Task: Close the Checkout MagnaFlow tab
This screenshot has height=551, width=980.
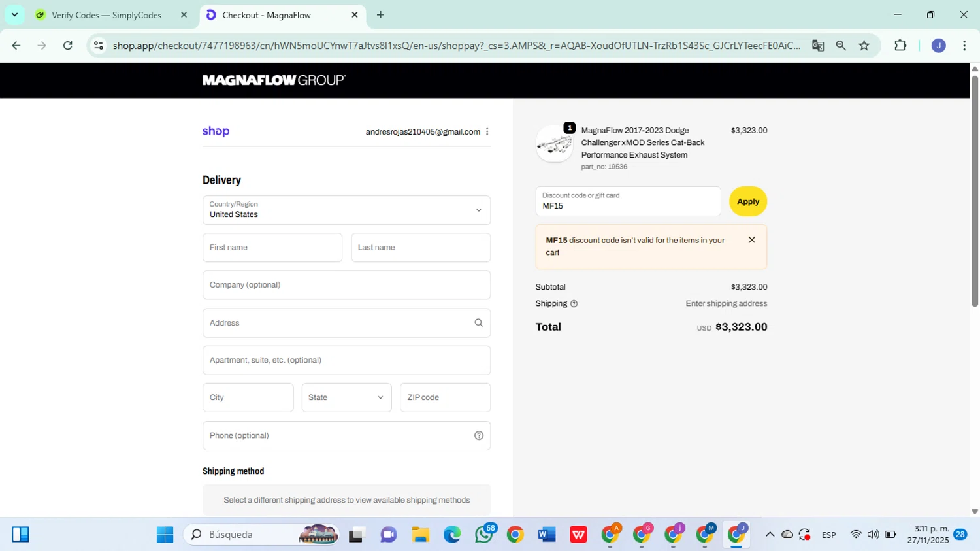Action: point(355,14)
